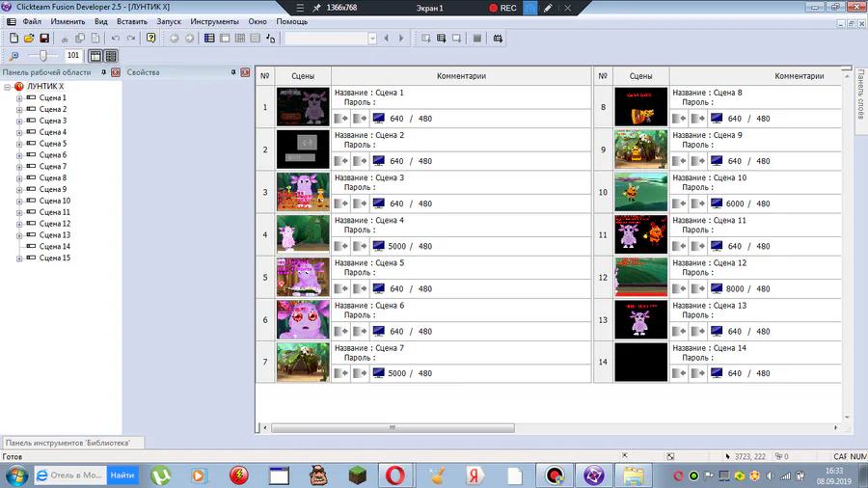Close the Properties panel
This screenshot has height=488, width=868.
pos(245,72)
